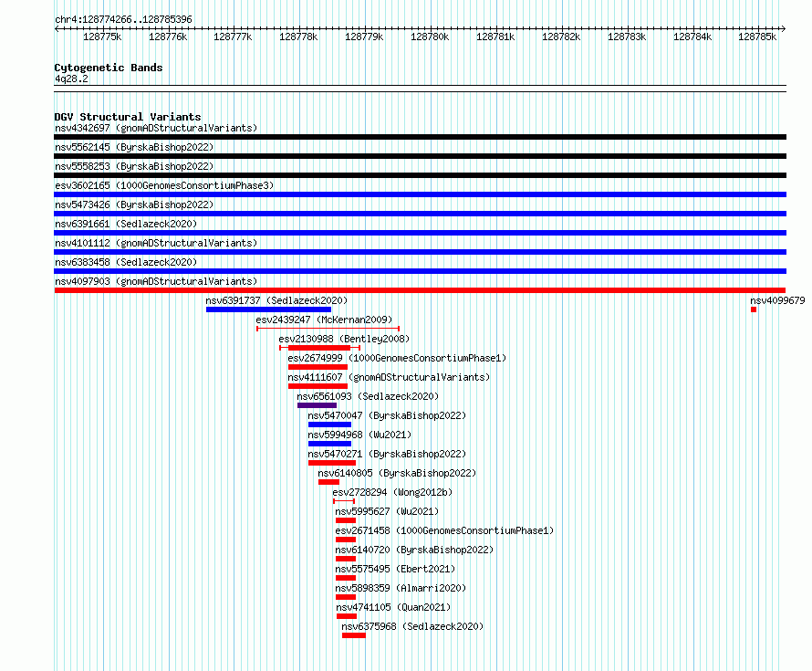This screenshot has width=812, height=671.
Task: Click esv2439247 (McKernan2009) label
Action: coord(324,320)
